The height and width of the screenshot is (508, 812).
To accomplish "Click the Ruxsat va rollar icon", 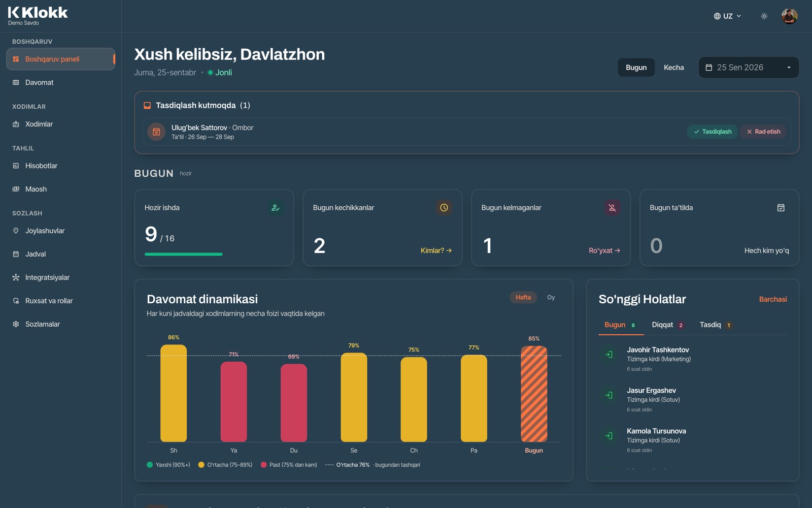I will coord(16,301).
